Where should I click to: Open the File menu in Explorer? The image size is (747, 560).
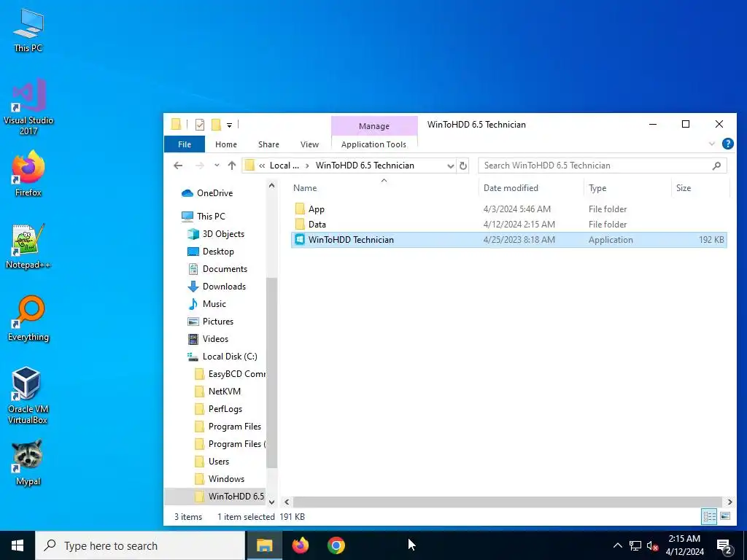pyautogui.click(x=185, y=144)
